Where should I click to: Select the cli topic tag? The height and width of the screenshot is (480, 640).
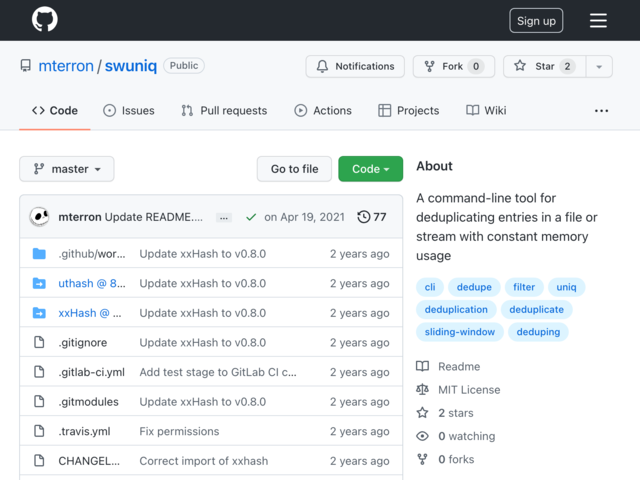click(x=430, y=287)
